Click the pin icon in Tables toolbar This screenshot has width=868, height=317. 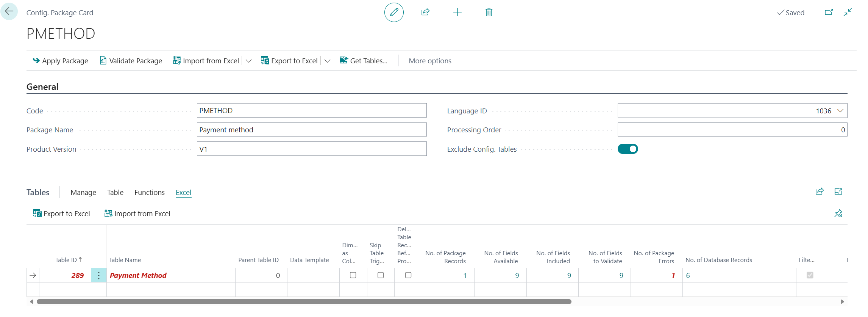click(x=838, y=213)
